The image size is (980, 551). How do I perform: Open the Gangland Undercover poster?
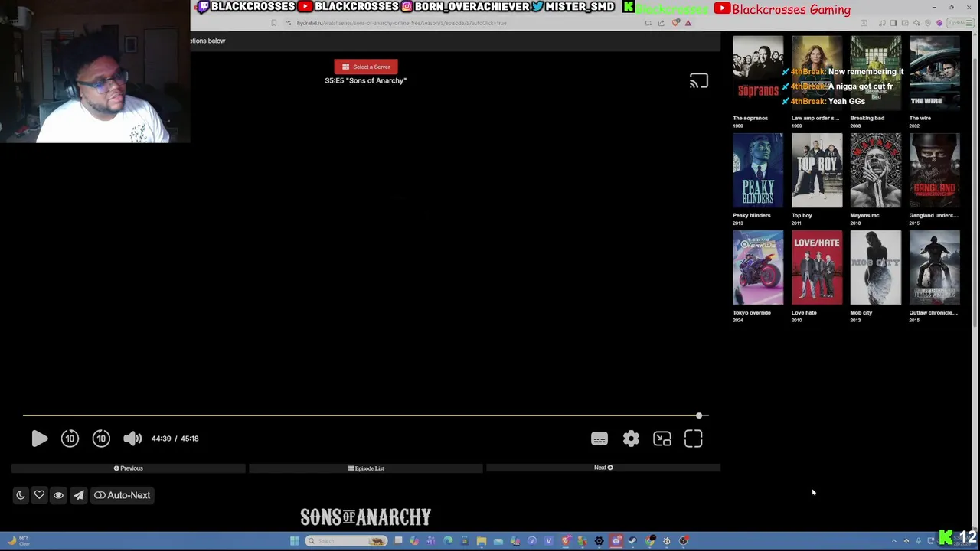(x=935, y=171)
